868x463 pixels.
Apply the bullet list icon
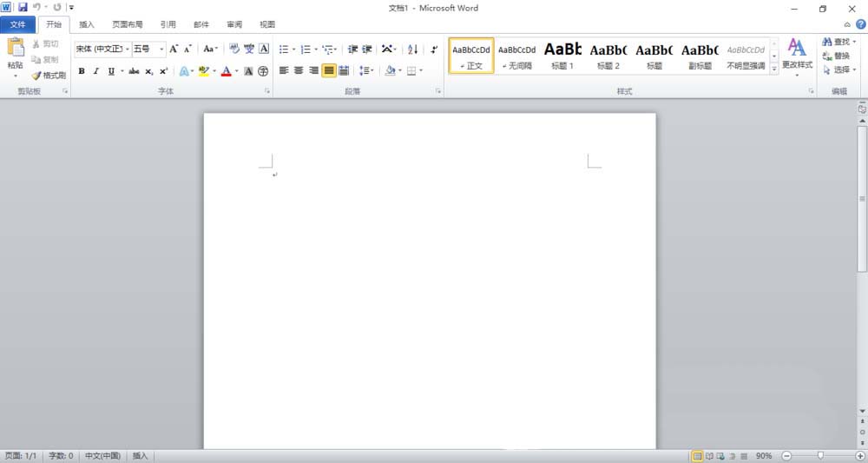pos(283,50)
